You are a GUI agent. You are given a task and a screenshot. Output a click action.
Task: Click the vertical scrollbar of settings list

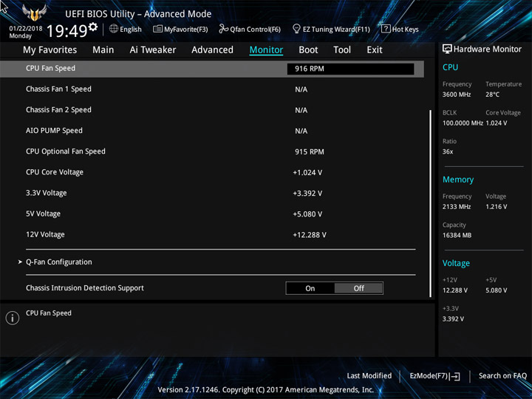tap(431, 204)
